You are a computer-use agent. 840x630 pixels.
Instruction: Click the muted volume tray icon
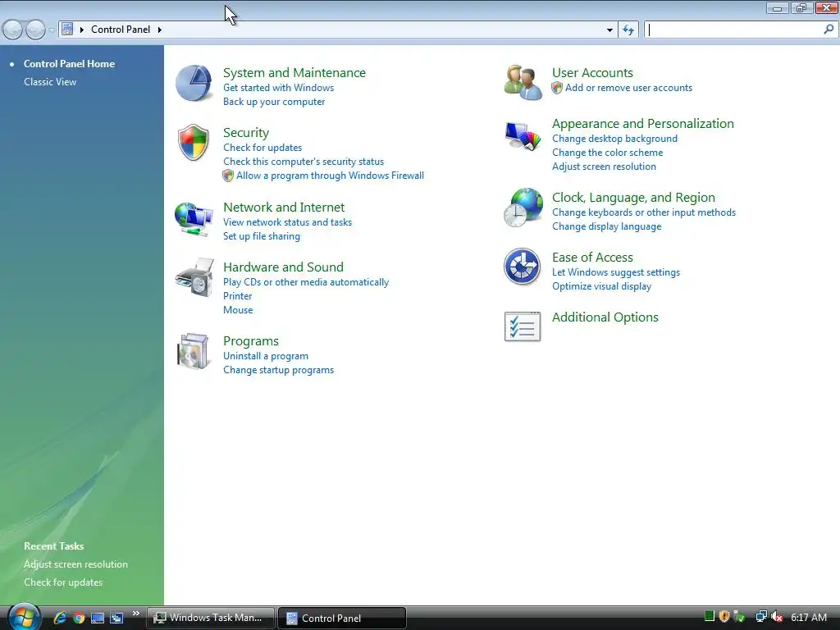pos(777,617)
